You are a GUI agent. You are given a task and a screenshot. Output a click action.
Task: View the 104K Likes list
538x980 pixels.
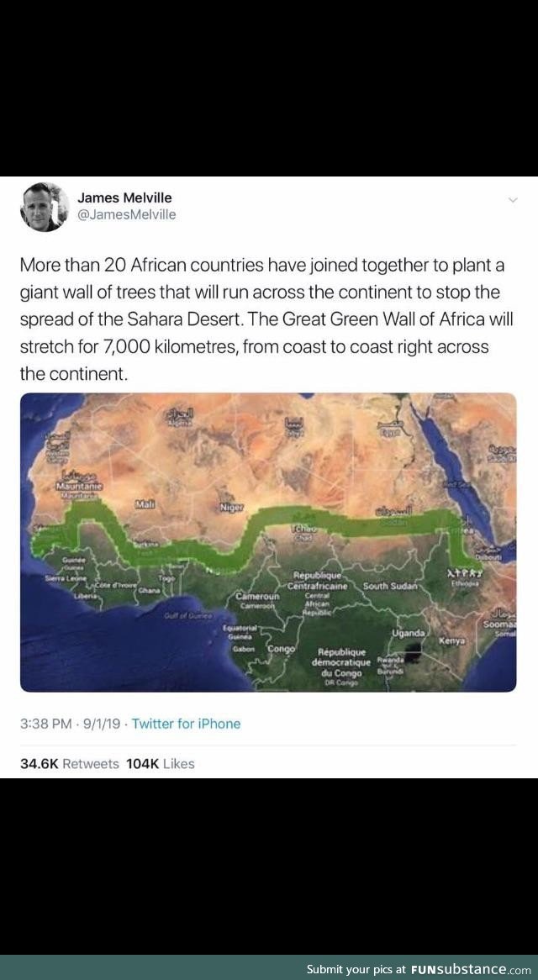(160, 764)
